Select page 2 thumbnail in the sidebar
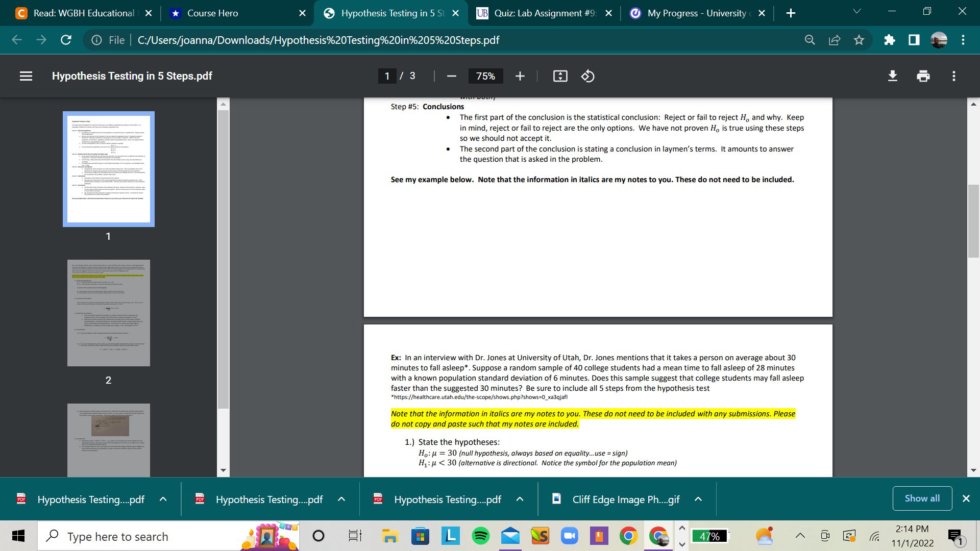This screenshot has width=980, height=551. coord(108,313)
